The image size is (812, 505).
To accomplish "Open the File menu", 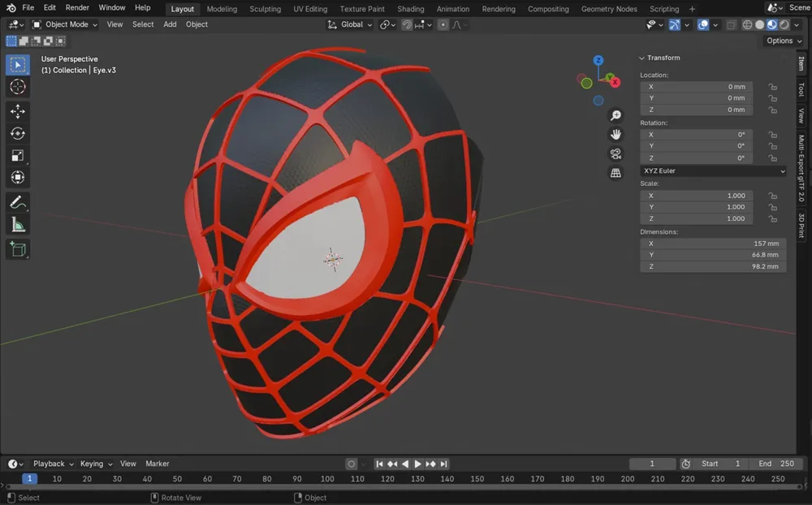I will (x=28, y=8).
